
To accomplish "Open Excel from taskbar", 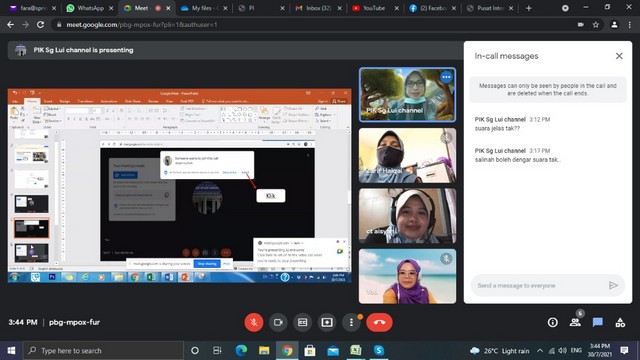I will pyautogui.click(x=356, y=350).
